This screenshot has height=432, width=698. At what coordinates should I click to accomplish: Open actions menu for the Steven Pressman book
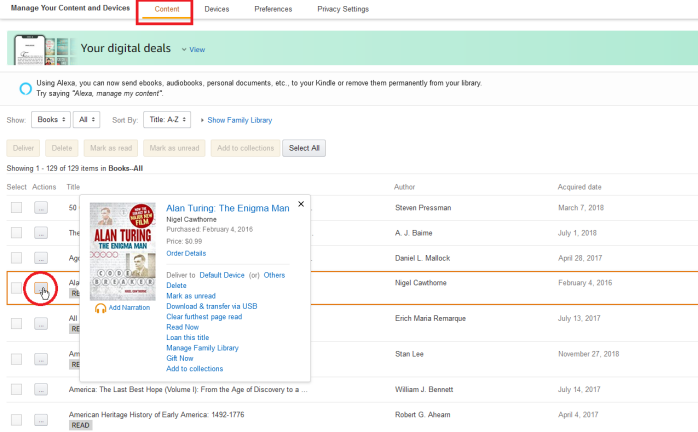(x=41, y=208)
